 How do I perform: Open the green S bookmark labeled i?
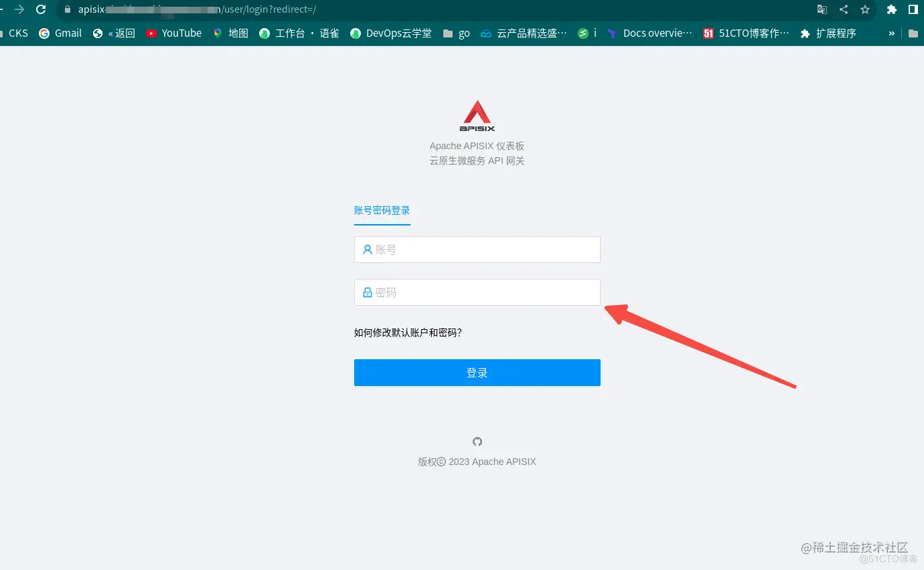coord(587,33)
